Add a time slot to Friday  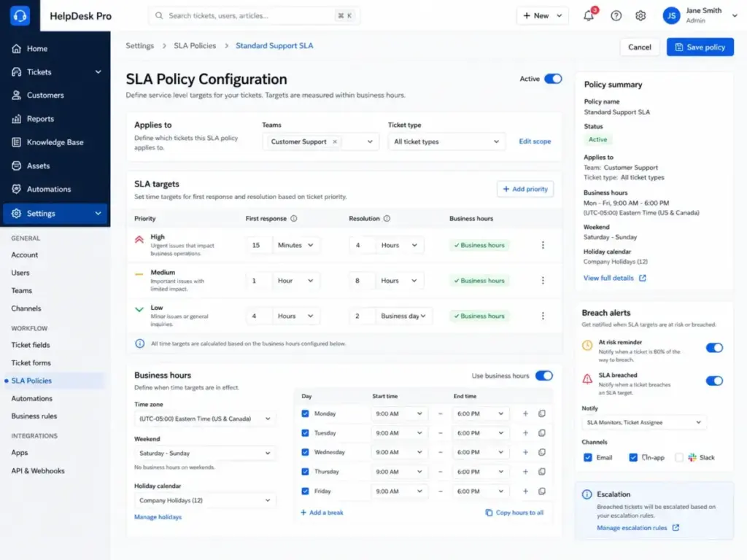point(525,491)
